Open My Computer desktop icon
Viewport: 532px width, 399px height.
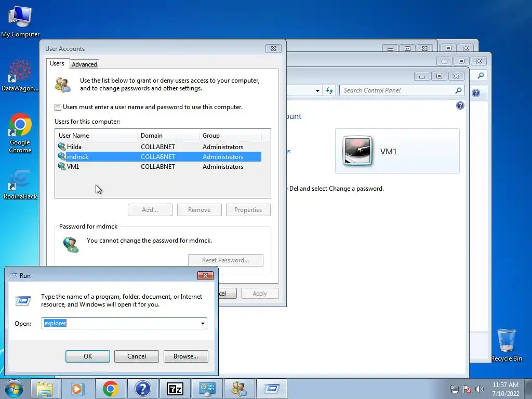20,21
